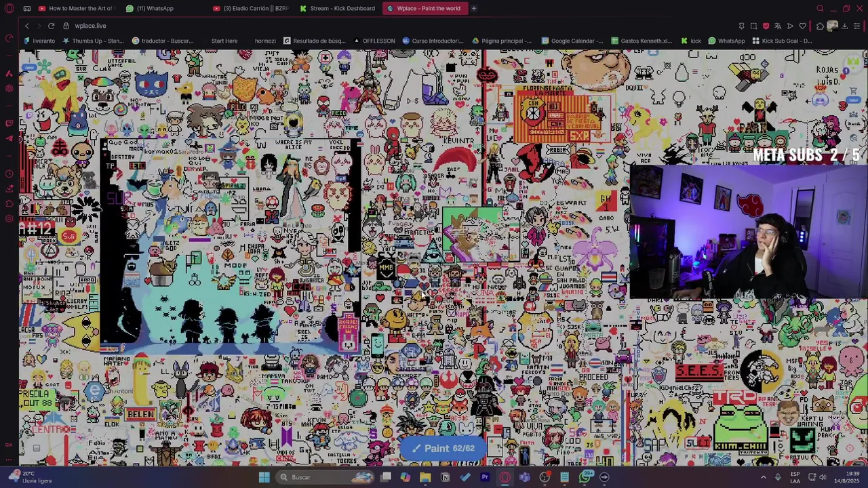Open the 'Curso Introductori...' bookmark
The height and width of the screenshot is (488, 868).
click(x=433, y=41)
